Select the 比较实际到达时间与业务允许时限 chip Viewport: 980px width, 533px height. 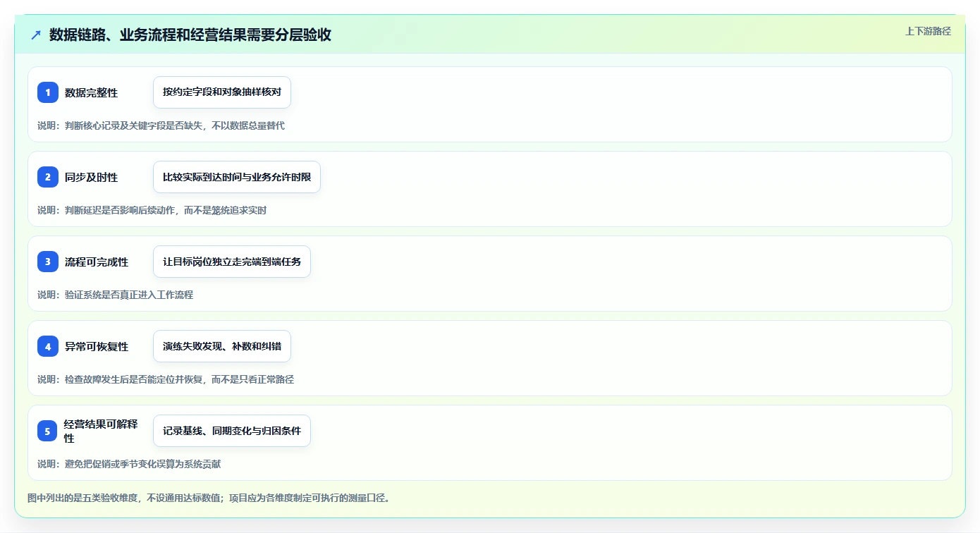point(237,177)
